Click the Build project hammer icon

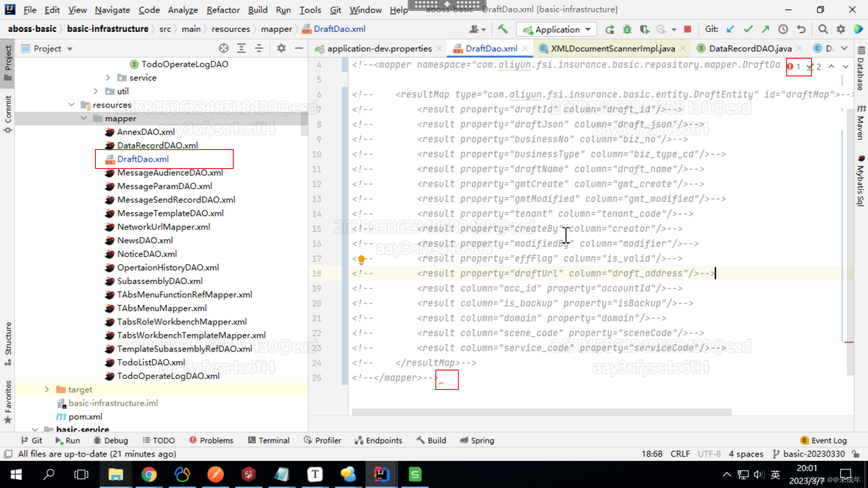tap(503, 29)
